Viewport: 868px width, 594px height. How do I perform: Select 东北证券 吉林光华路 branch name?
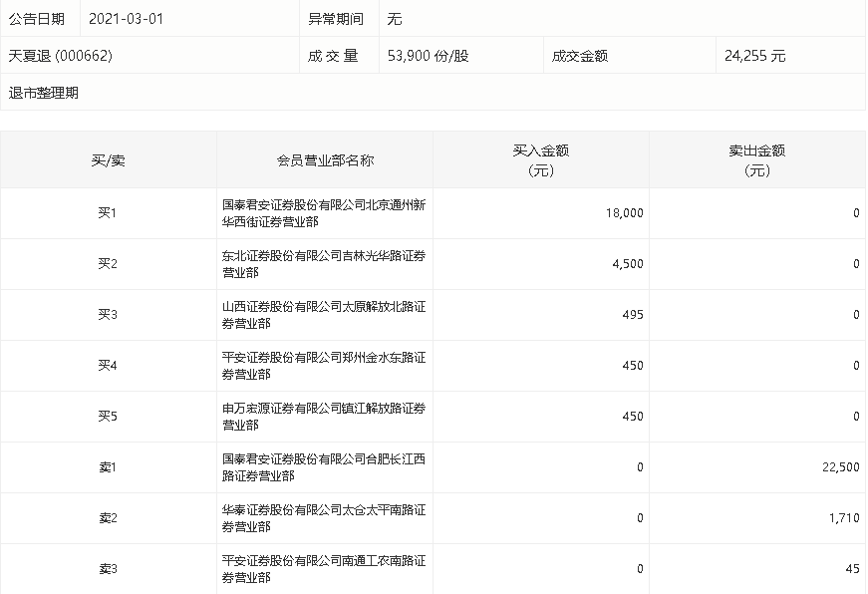(x=324, y=264)
